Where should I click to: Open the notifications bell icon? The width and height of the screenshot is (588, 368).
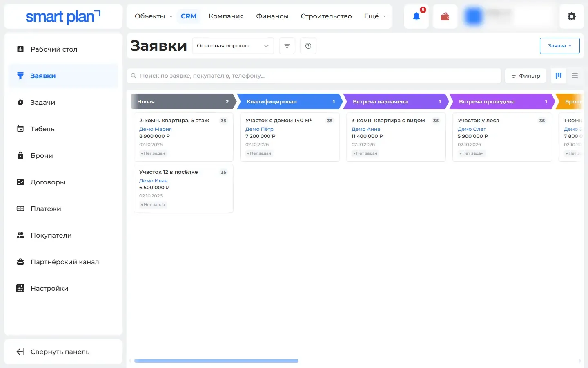[x=416, y=16]
